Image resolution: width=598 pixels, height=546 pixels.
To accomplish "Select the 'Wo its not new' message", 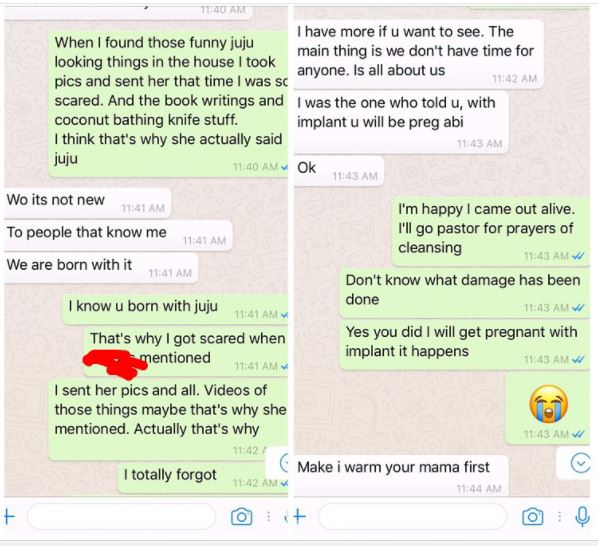I will point(87,203).
